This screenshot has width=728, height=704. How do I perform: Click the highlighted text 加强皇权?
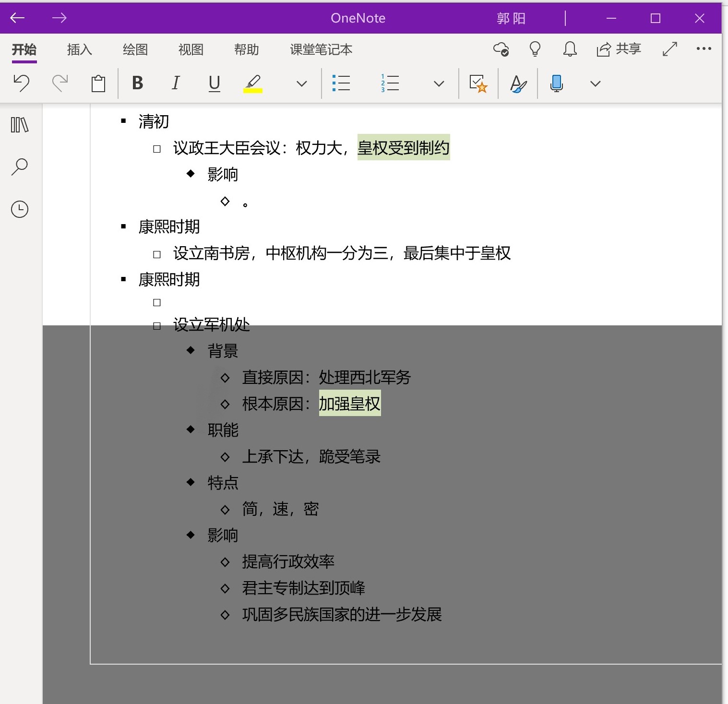pos(350,403)
